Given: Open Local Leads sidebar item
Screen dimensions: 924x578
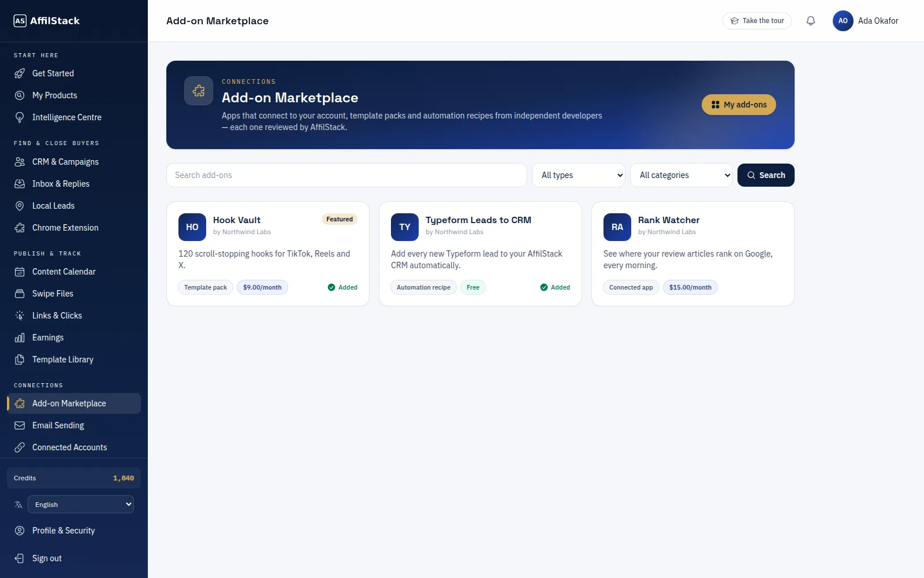Looking at the screenshot, I should (74, 206).
